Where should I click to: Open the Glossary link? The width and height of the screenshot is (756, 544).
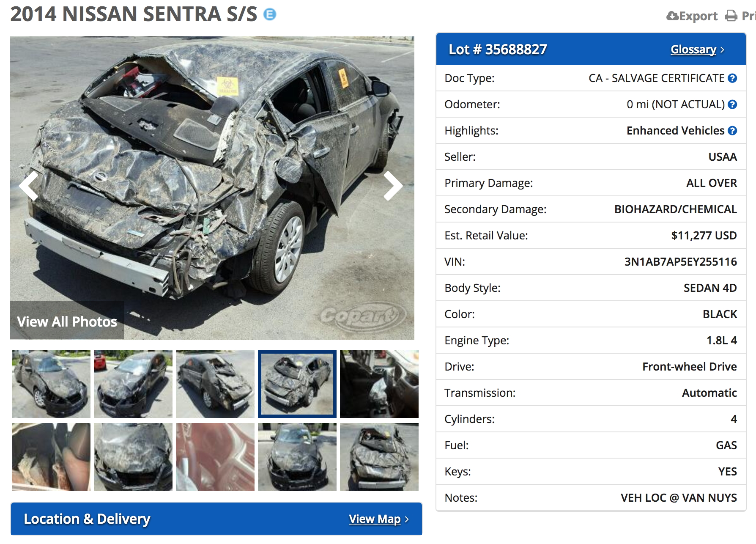coord(693,49)
